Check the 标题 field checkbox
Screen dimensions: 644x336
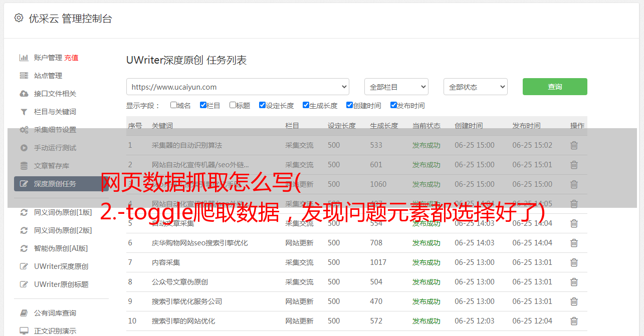coord(233,105)
